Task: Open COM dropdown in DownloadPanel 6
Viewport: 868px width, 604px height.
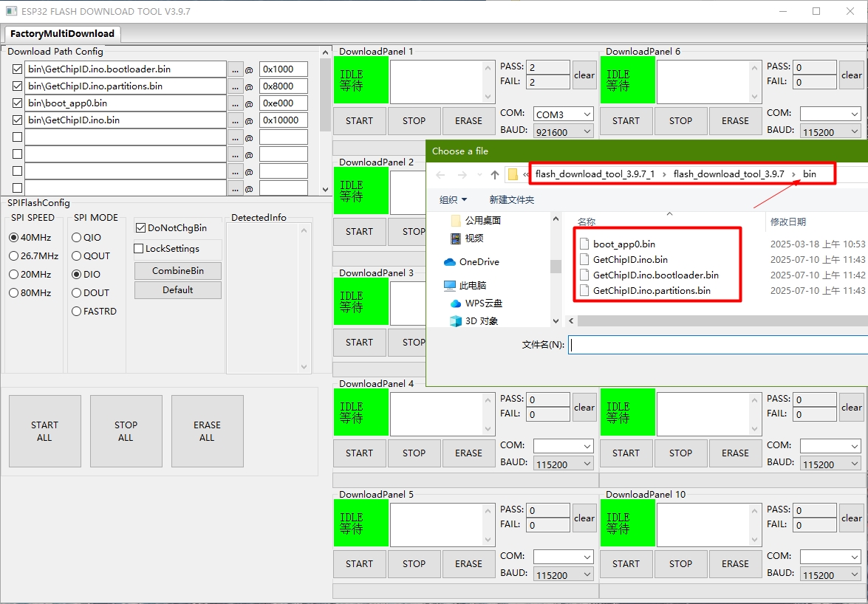Action: pyautogui.click(x=830, y=114)
